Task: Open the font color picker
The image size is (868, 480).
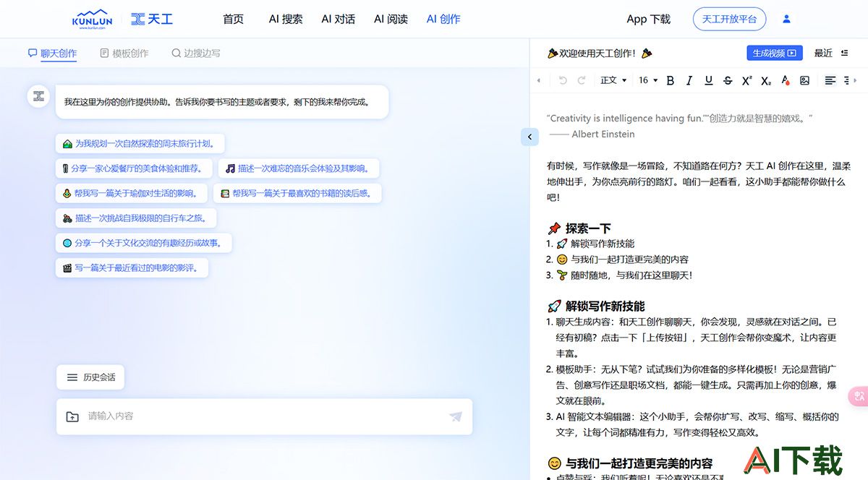Action: [x=786, y=81]
